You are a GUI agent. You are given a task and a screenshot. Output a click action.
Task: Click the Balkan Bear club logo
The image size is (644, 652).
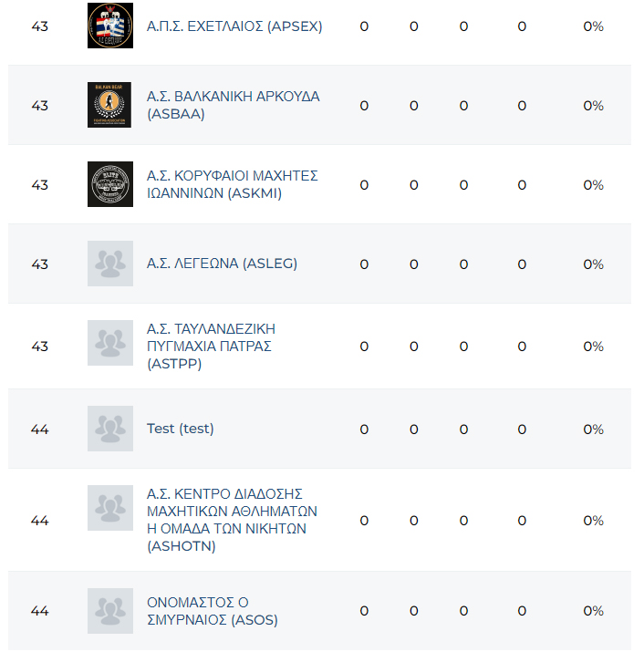coord(110,105)
